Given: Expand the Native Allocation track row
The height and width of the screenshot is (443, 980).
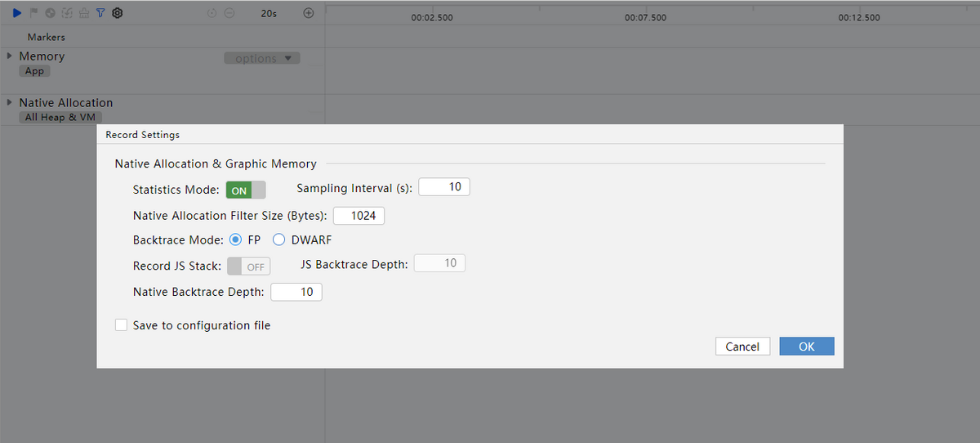Looking at the screenshot, I should click(x=9, y=103).
